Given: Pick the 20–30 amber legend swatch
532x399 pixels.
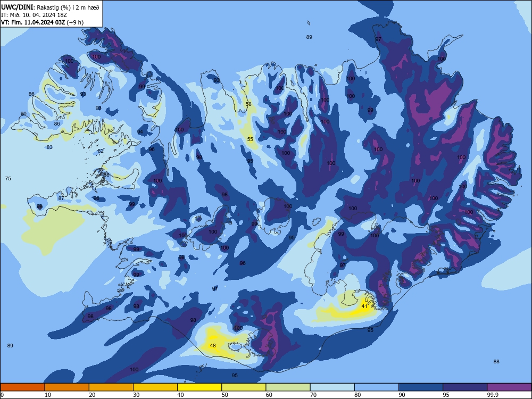Looking at the screenshot, I should (x=111, y=387).
